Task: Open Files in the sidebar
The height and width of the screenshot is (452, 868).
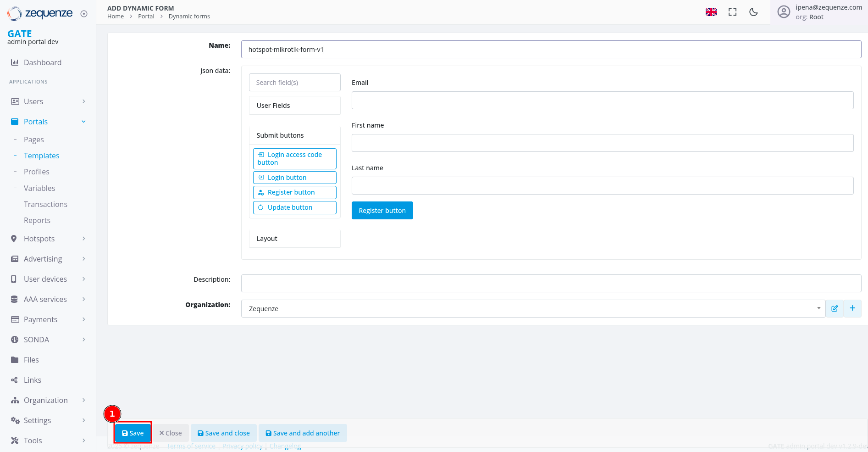Action: (x=31, y=360)
